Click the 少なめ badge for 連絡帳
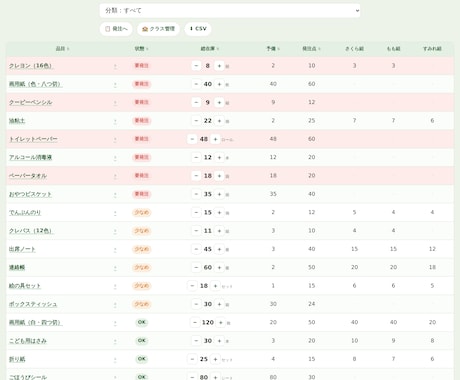The width and height of the screenshot is (460, 380). coord(141,267)
